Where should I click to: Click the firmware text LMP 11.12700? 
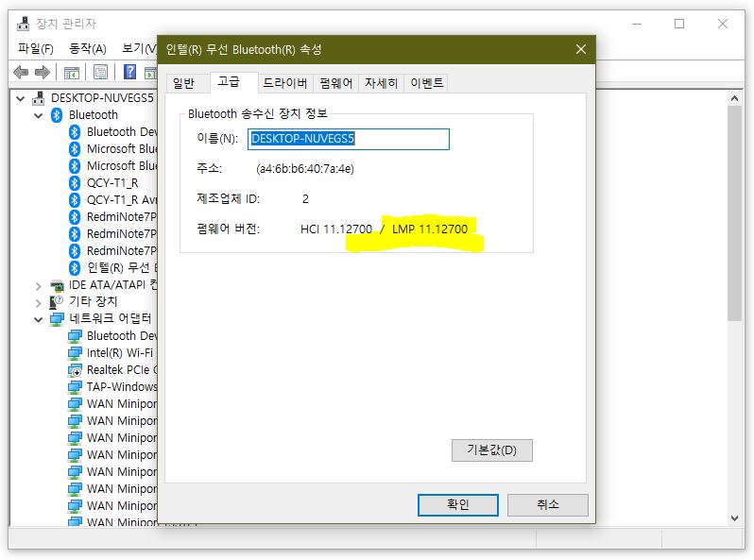coord(430,229)
